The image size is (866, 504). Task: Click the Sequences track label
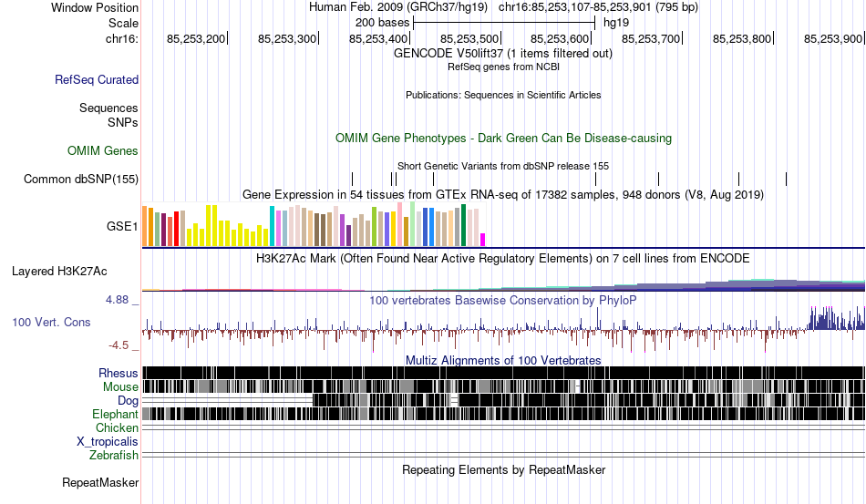[108, 108]
